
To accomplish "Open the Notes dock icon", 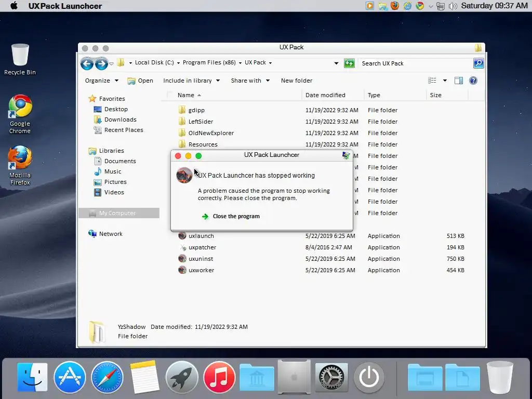I will pos(144,377).
